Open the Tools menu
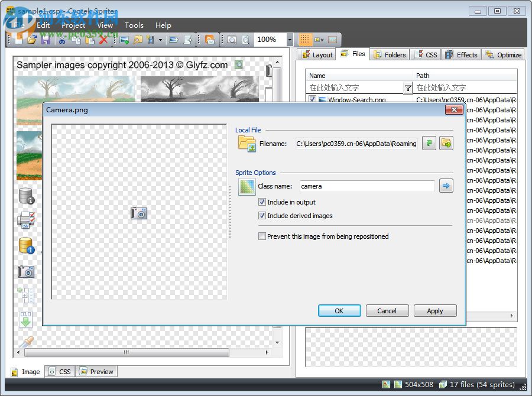Screen dimensions: 532x396 tap(134, 25)
